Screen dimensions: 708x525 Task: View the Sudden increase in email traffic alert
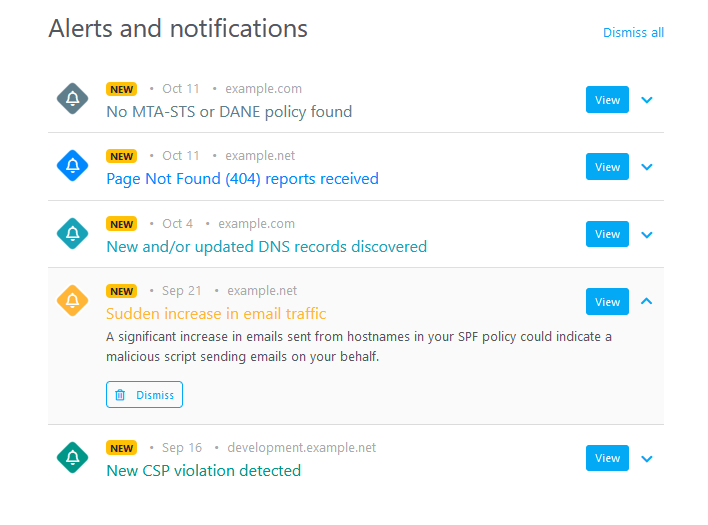607,302
